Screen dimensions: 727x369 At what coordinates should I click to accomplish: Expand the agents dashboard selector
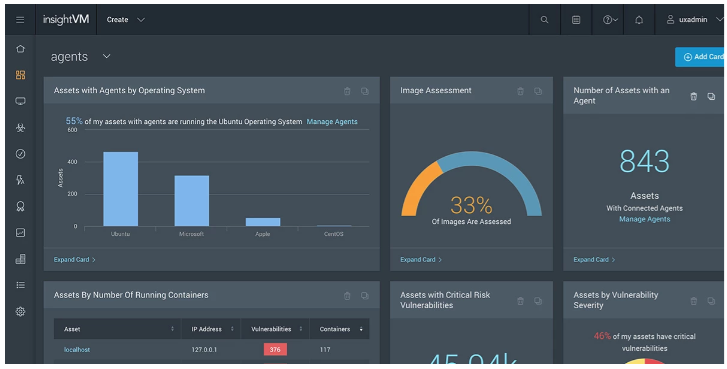point(106,56)
